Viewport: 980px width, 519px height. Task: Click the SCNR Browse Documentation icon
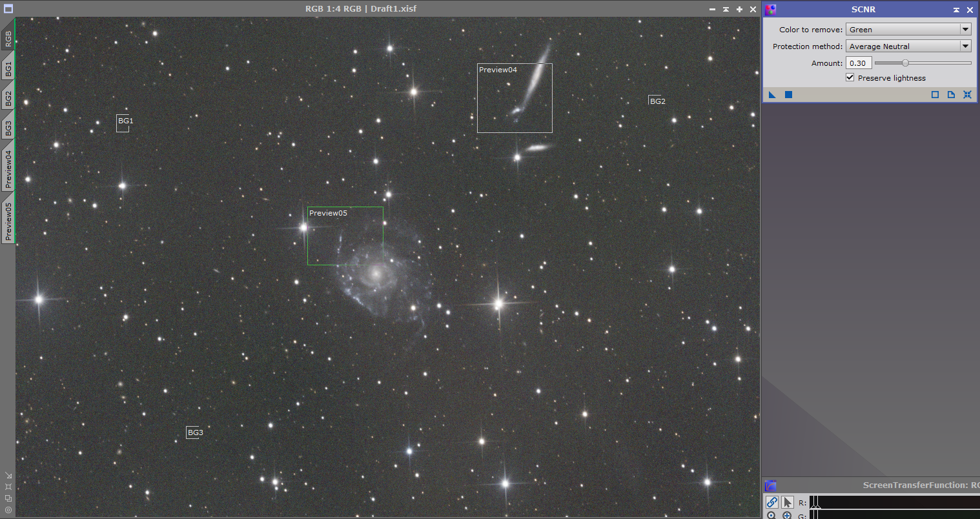click(x=951, y=95)
